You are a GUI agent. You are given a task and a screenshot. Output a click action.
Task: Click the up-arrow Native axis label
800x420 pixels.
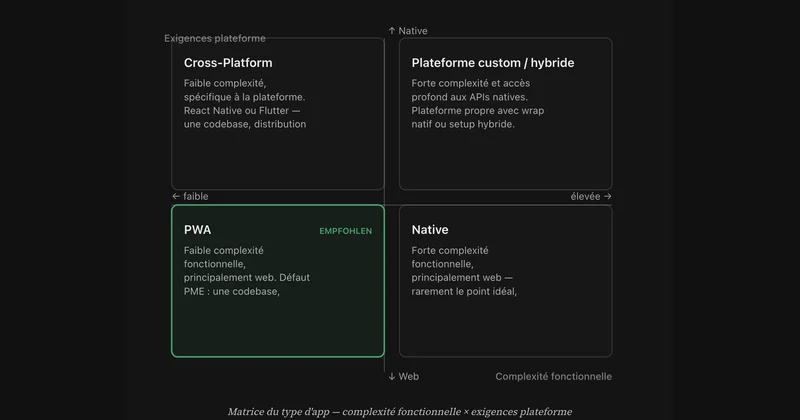[408, 31]
